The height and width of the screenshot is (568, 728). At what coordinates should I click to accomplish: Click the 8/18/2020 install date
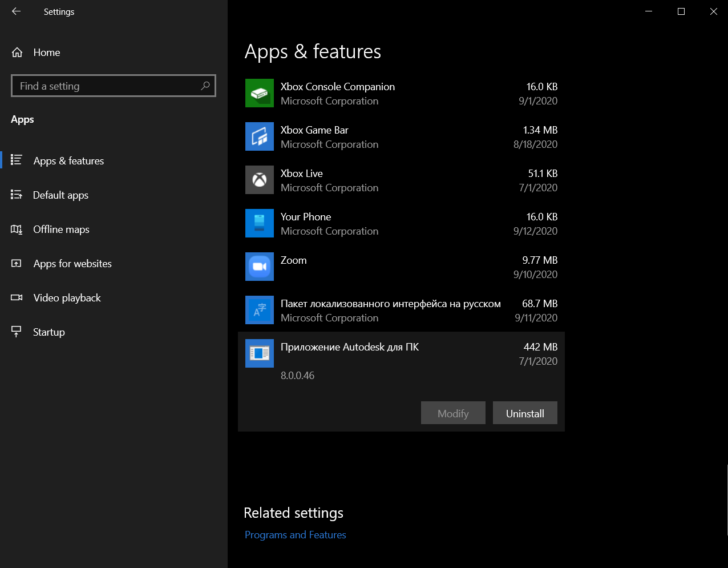pos(536,144)
